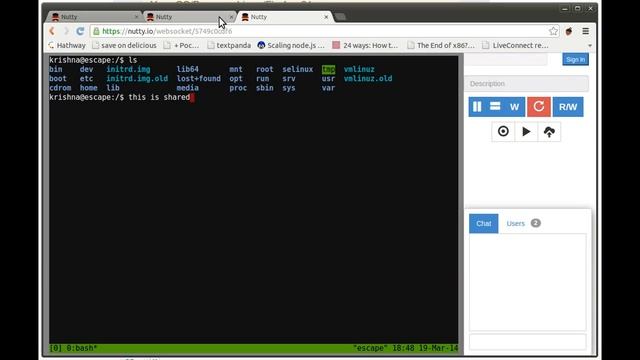The width and height of the screenshot is (640, 360).
Task: Toggle R/W access mode
Action: coord(568,107)
